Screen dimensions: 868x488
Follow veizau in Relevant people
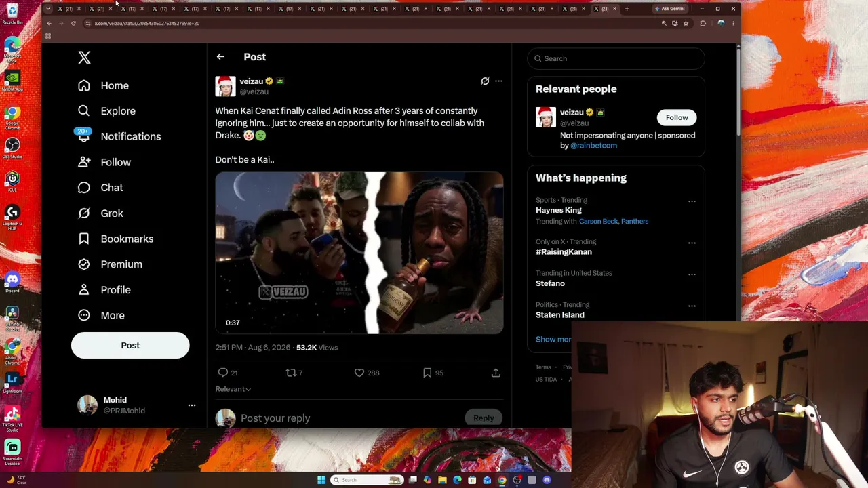[x=676, y=118]
